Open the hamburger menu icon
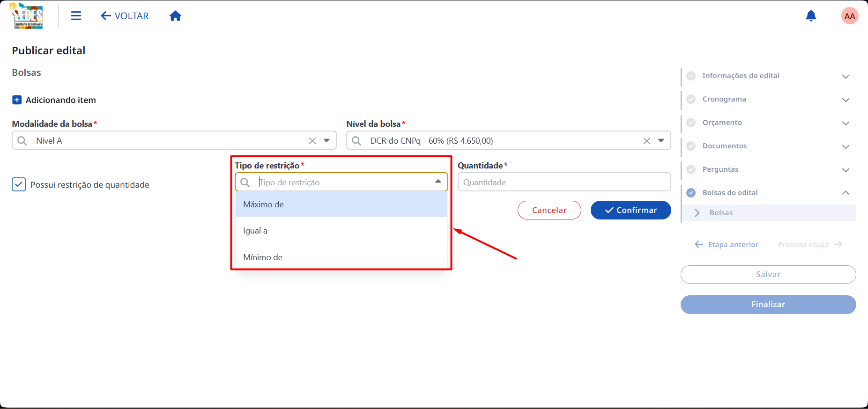The image size is (868, 409). click(76, 16)
